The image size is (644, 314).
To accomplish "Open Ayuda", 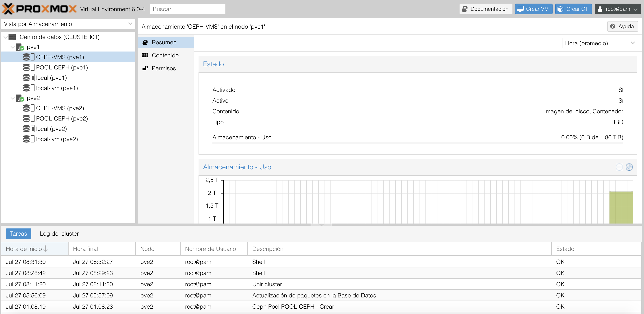I will click(622, 26).
